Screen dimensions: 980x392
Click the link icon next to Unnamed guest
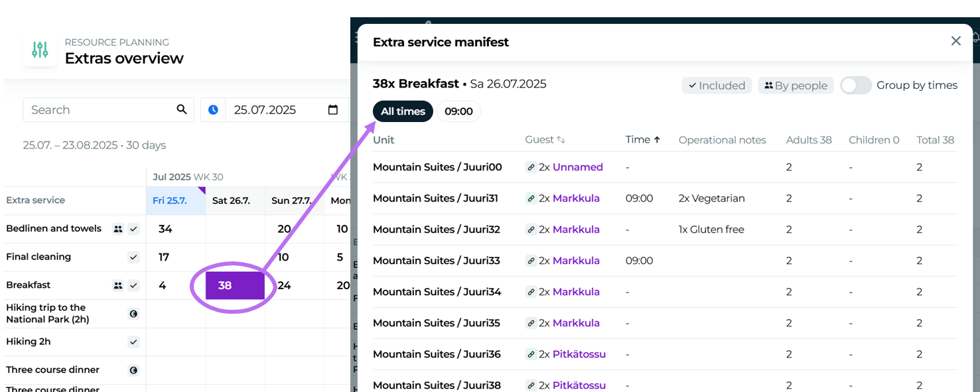coord(531,168)
